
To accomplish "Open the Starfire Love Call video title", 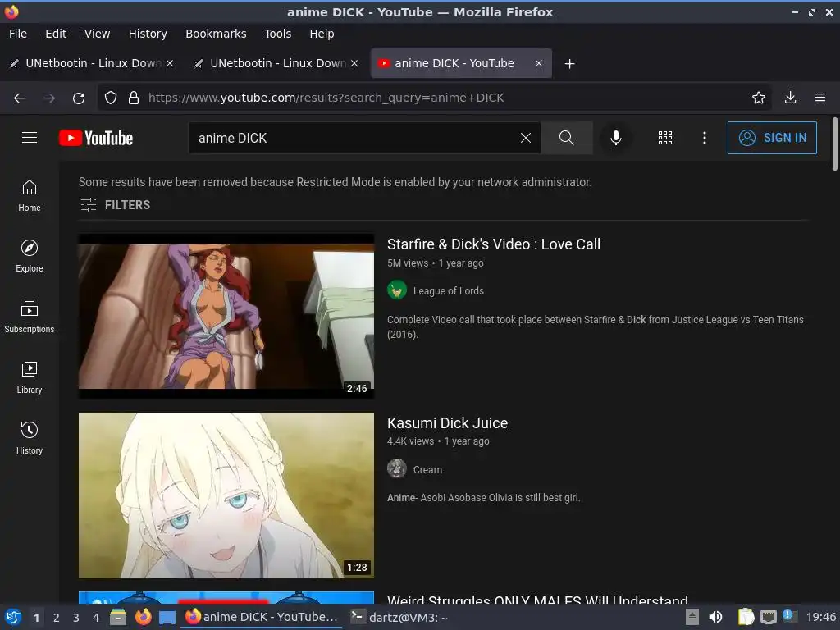I will click(493, 244).
